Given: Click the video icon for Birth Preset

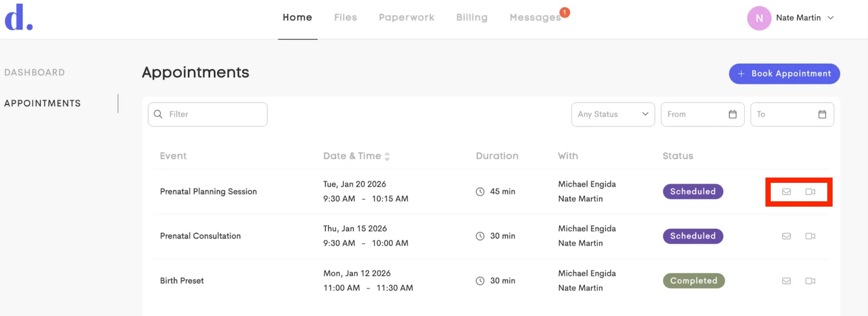Looking at the screenshot, I should 810,281.
